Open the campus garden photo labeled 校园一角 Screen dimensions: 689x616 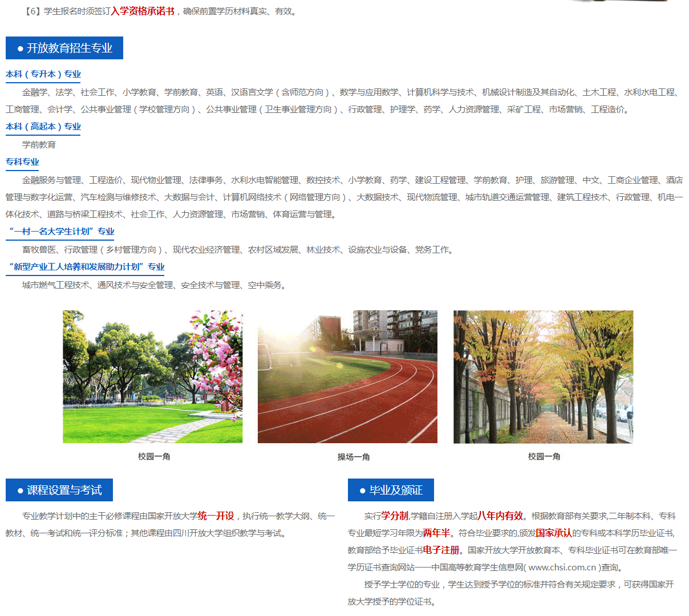click(152, 377)
